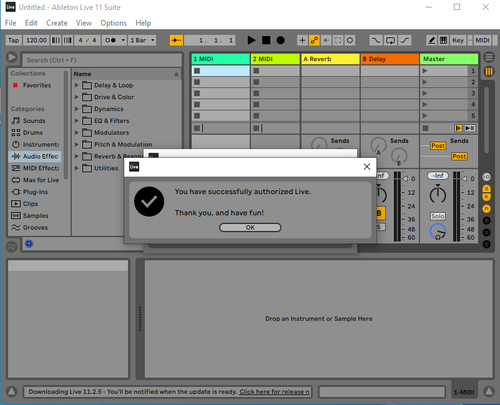Adjust the blue Cue Volume knob

pos(438,232)
